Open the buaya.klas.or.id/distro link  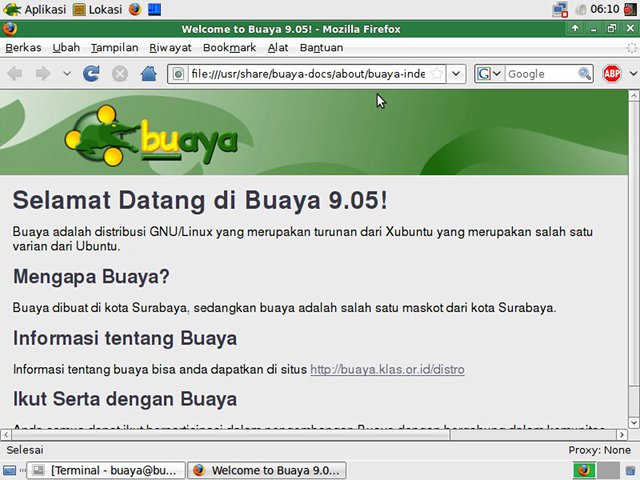[387, 369]
